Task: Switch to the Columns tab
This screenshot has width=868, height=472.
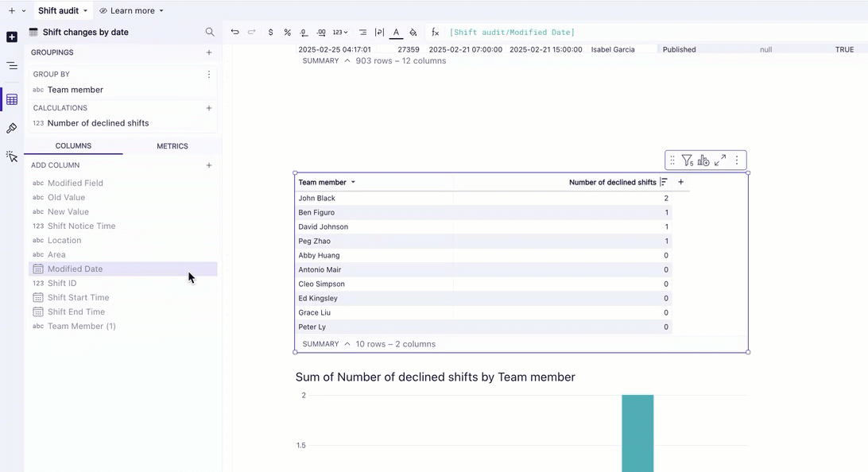Action: coord(73,146)
